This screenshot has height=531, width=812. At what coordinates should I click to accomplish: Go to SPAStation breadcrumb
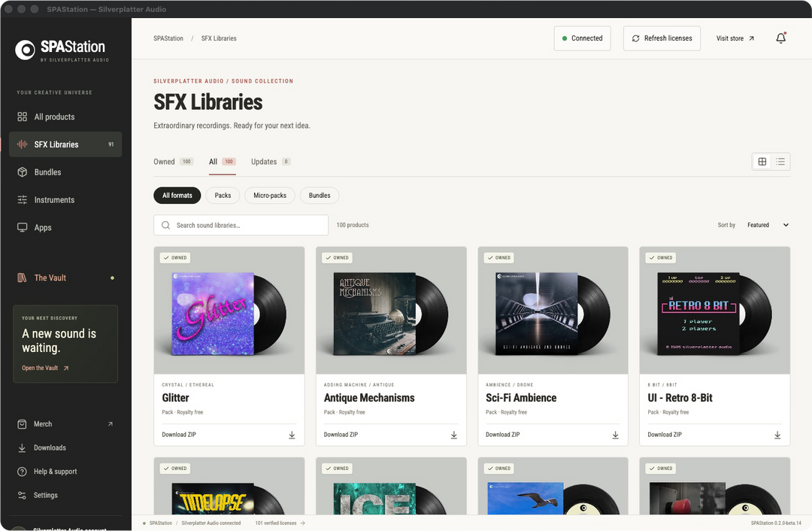click(x=168, y=38)
